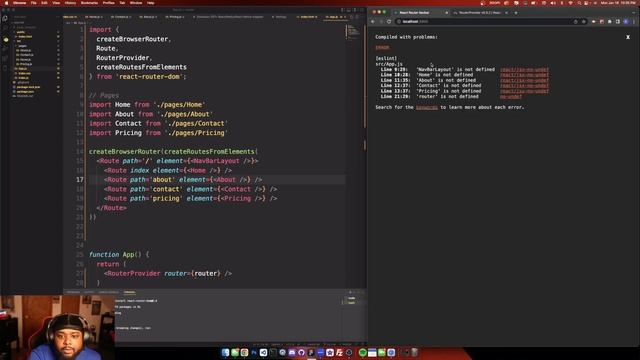Open Home.js in the file tree
The height and width of the screenshot is (360, 640).
click(x=25, y=60)
